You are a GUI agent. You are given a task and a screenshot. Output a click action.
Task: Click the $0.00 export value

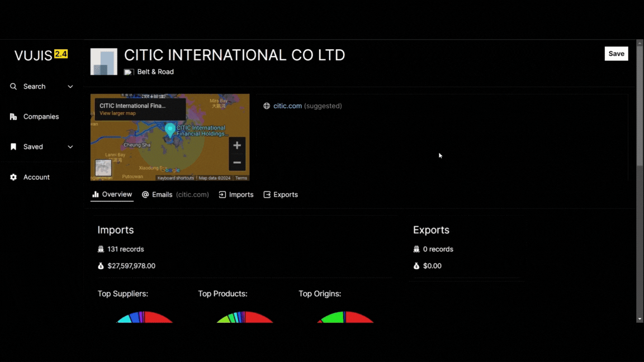tap(432, 266)
